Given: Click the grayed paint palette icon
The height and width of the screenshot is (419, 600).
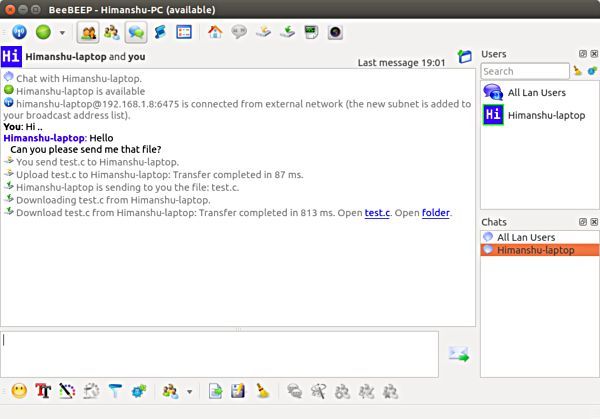Looking at the screenshot, I should pyautogui.click(x=91, y=391).
